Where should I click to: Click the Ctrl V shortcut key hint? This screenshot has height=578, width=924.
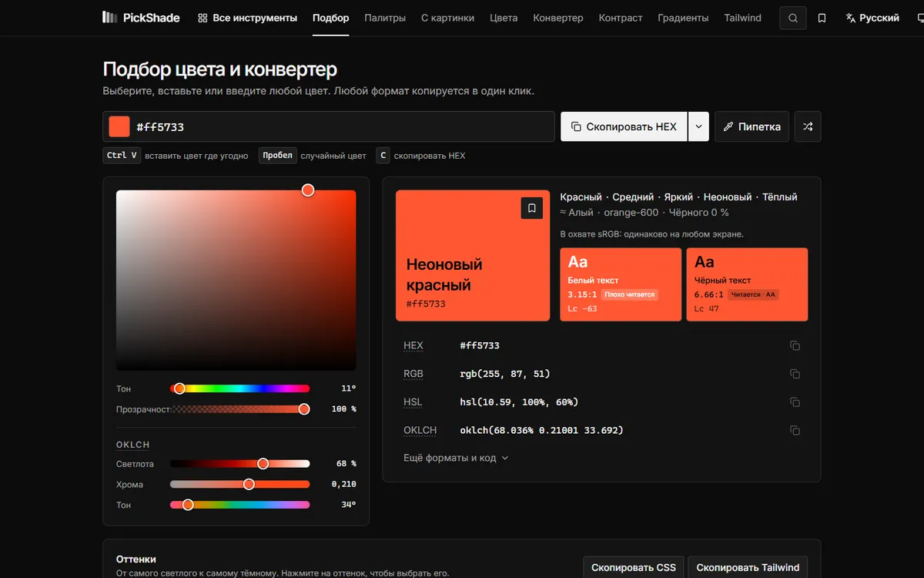pos(122,155)
